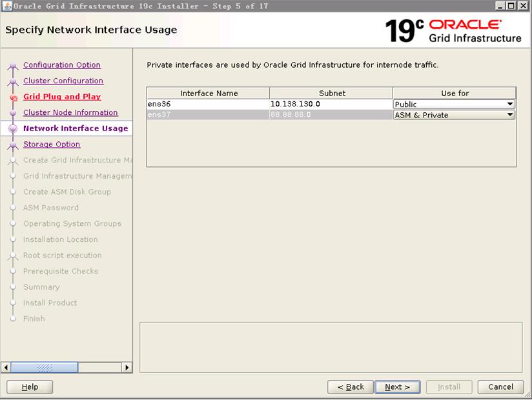Click the steps panel scroll left arrow
Image resolution: width=532 pixels, height=400 pixels.
click(6, 368)
